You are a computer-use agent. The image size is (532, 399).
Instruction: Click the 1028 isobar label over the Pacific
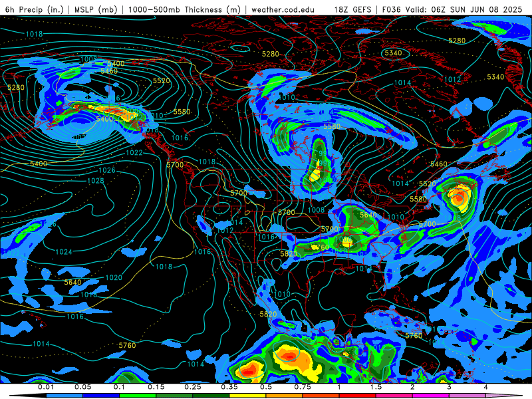[96, 181]
